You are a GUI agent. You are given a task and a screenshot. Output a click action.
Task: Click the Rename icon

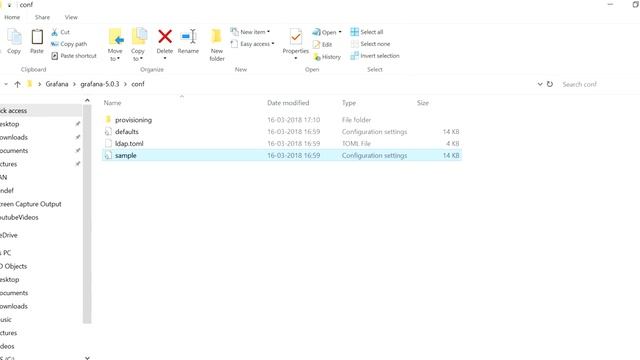[189, 37]
